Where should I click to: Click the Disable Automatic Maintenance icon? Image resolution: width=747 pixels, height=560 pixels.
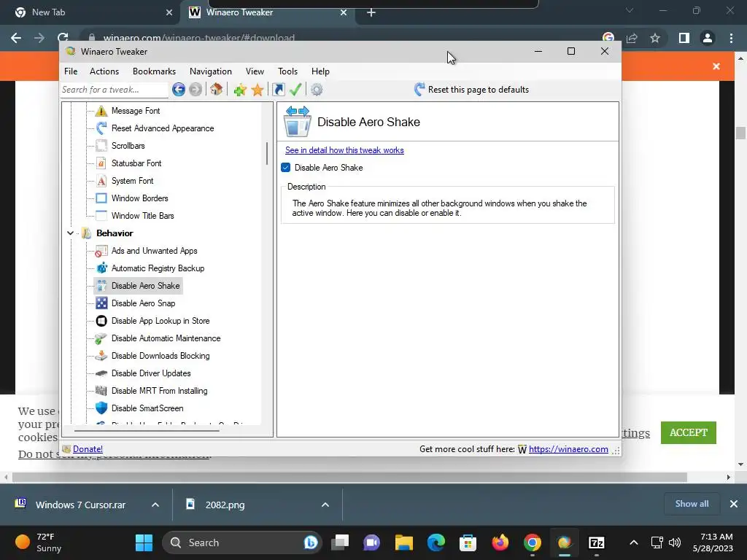[x=101, y=338]
